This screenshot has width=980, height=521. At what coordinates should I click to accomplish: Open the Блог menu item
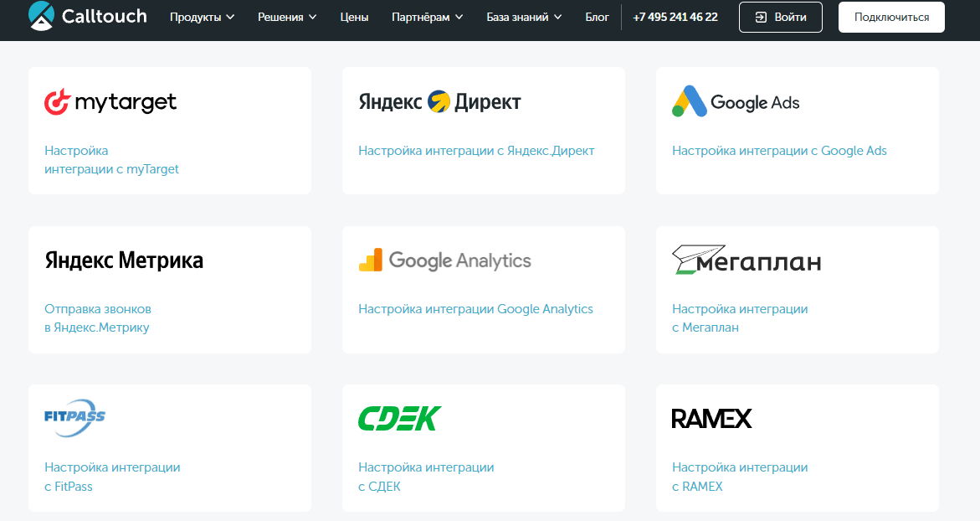click(x=597, y=18)
